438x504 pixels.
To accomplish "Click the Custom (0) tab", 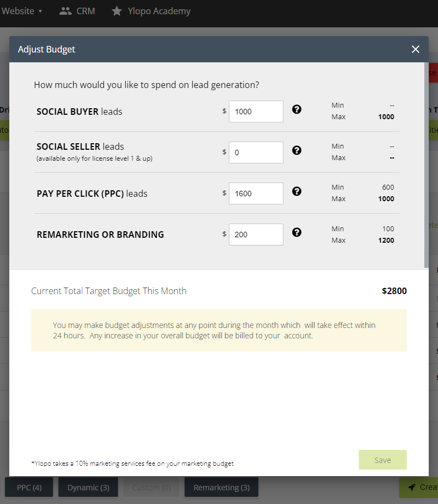I will coord(151,487).
